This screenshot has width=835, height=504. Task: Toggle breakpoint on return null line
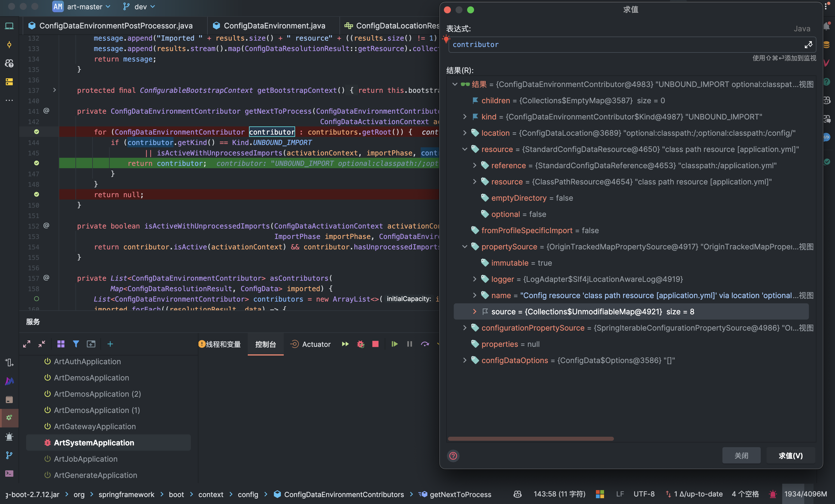coord(37,194)
